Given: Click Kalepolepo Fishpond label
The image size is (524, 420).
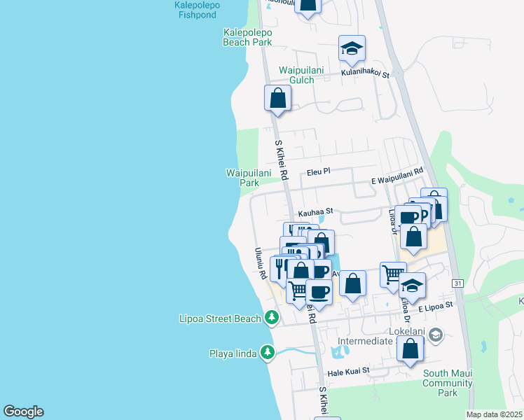Looking at the screenshot, I should pos(197,10).
